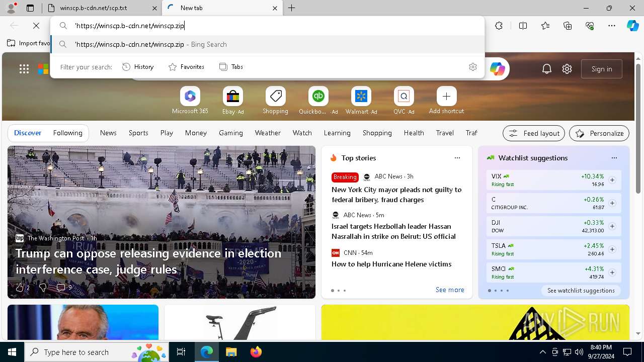Open the News category
644x362 pixels.
coord(108,133)
